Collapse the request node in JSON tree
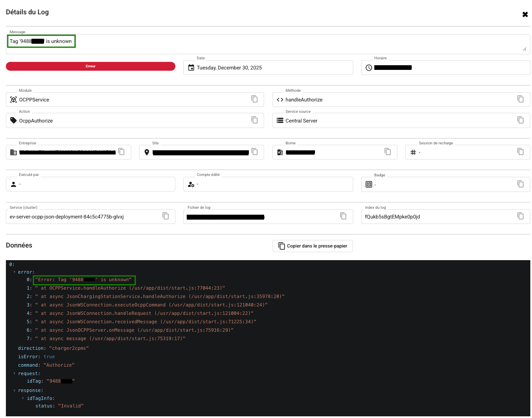 pos(15,374)
